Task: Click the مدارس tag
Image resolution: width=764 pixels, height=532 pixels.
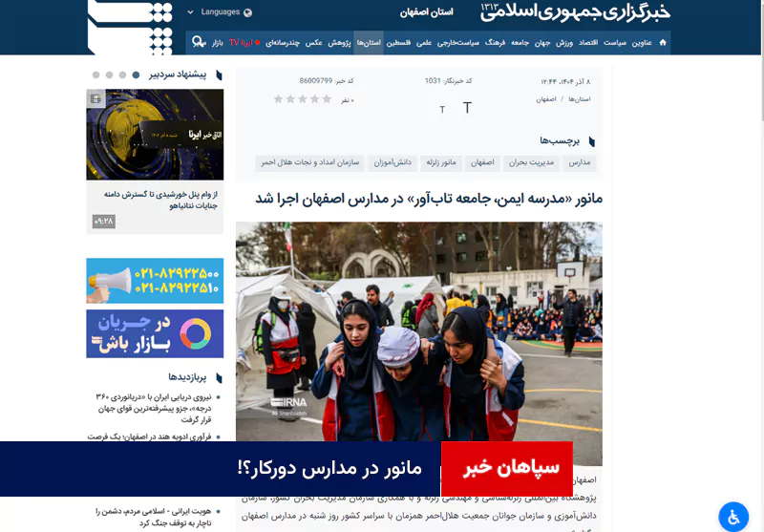Action: pos(580,162)
